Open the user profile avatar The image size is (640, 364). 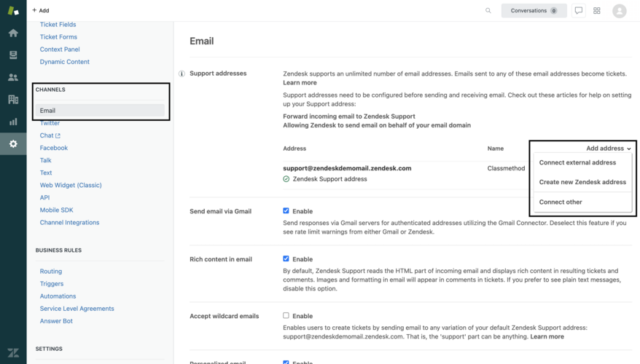(619, 11)
